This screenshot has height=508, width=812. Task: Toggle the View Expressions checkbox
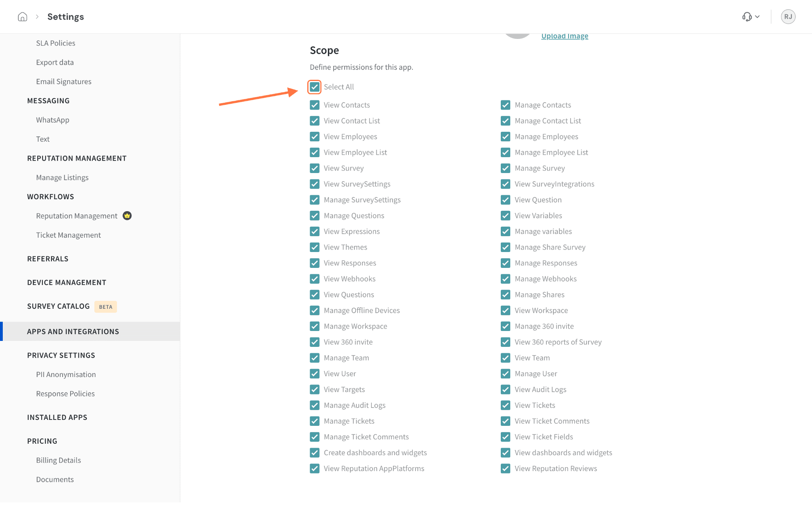314,231
